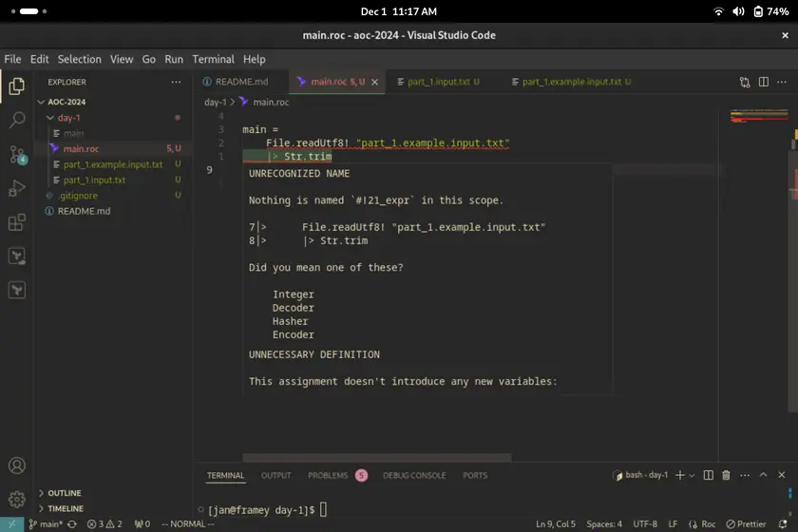Select main.roc in file explorer
The width and height of the screenshot is (798, 532).
[113, 148]
